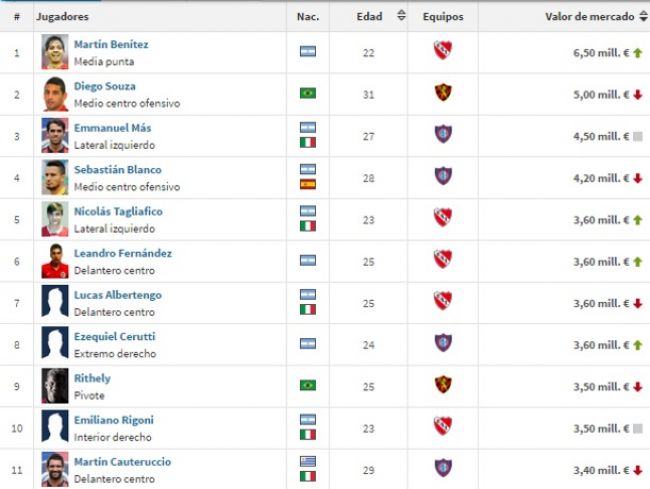Click Sport Recife crest in Diego Souza row
This screenshot has width=650, height=489.
pos(442,93)
